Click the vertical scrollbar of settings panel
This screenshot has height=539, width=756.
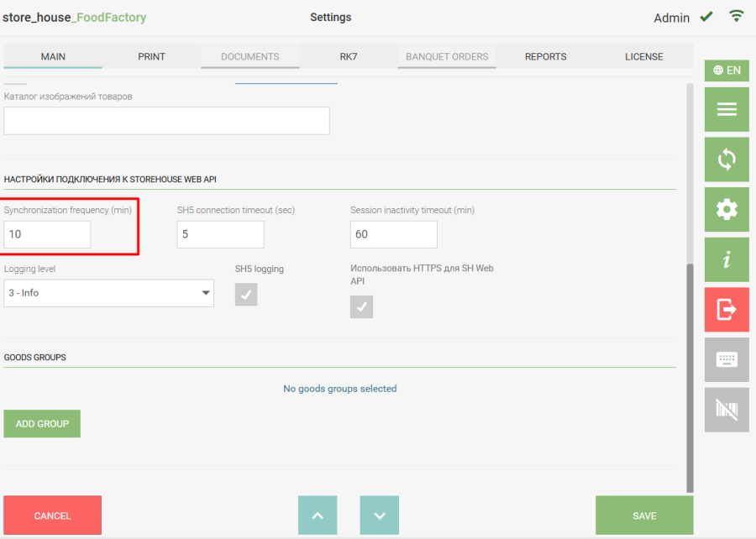tap(690, 378)
